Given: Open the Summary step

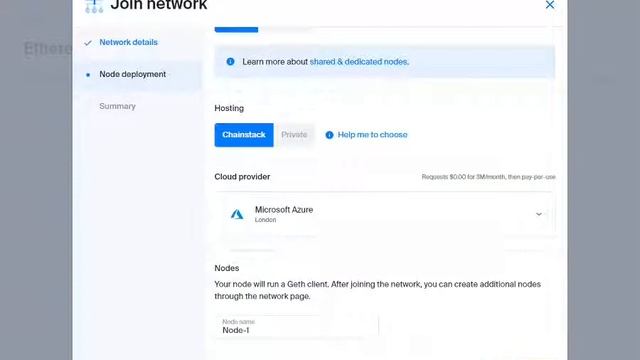Looking at the screenshot, I should pos(117,106).
